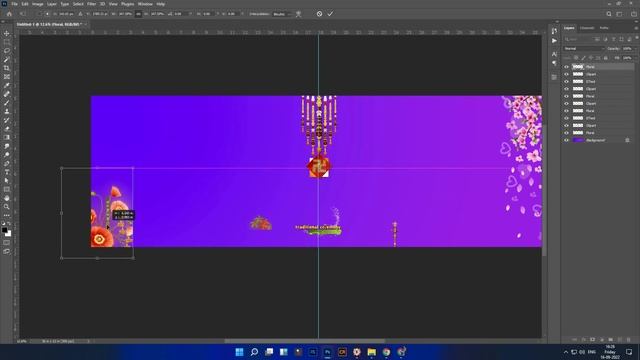Switch to warp mode icon
Viewport: 640px width, 360px height.
click(298, 14)
